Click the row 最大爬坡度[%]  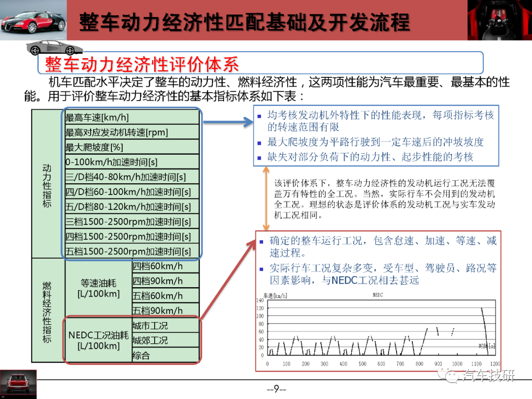click(132, 147)
